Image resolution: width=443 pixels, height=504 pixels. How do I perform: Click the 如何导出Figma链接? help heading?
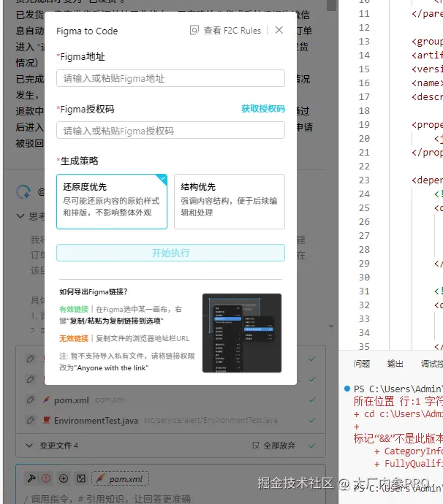click(94, 291)
